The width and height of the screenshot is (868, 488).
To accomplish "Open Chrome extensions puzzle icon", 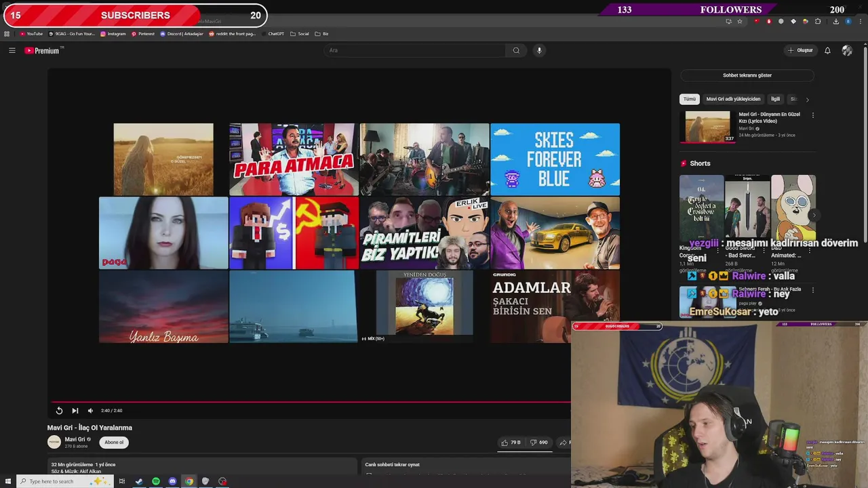I will click(x=818, y=21).
